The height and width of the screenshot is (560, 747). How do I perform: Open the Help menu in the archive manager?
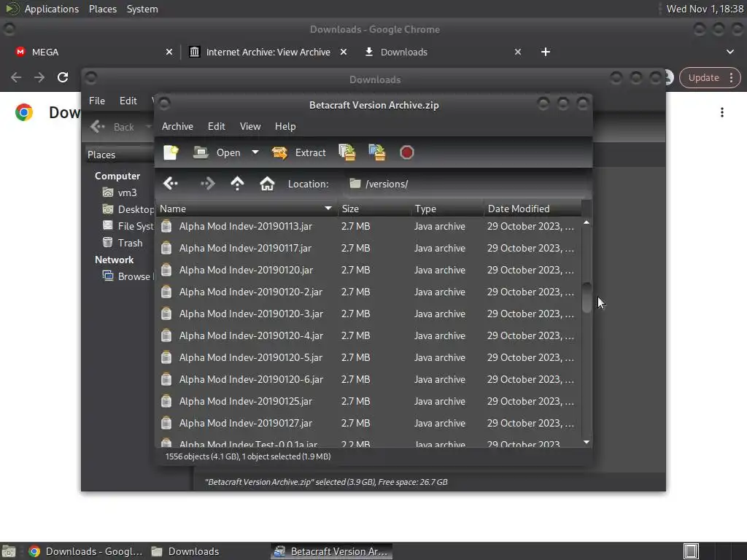coord(285,126)
